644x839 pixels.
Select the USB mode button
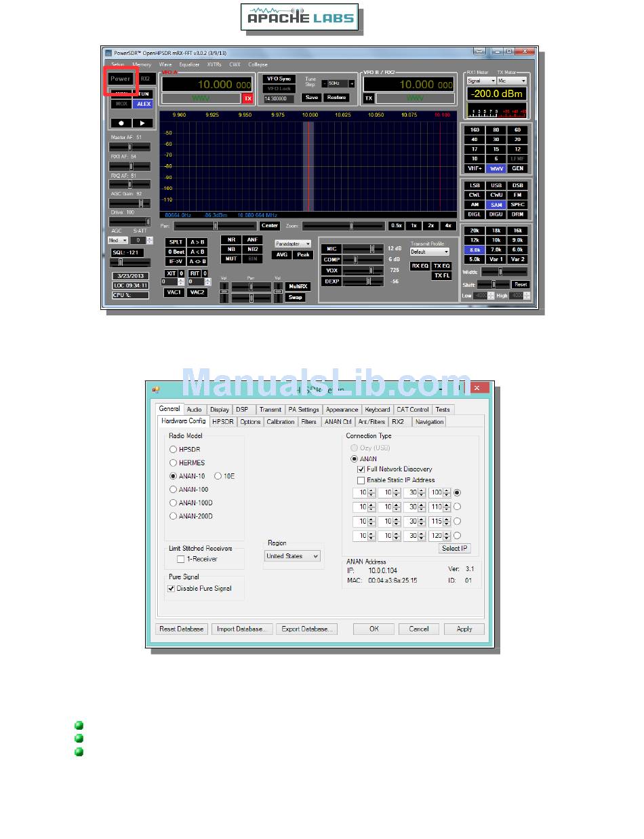[496, 185]
